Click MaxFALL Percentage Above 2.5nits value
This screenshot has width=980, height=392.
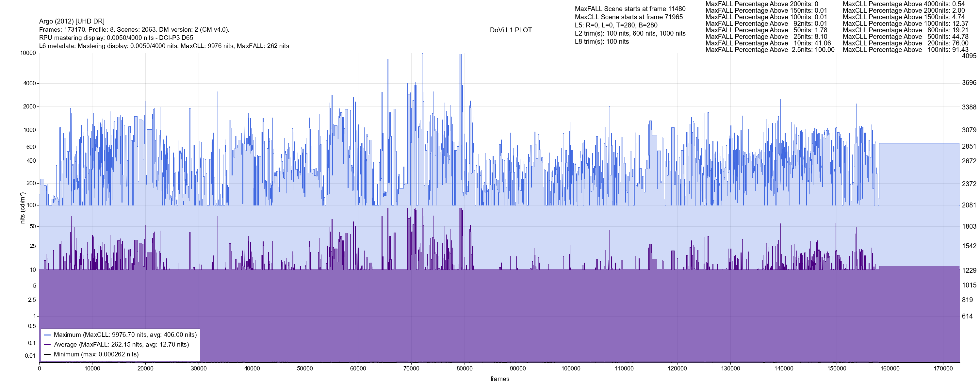825,50
